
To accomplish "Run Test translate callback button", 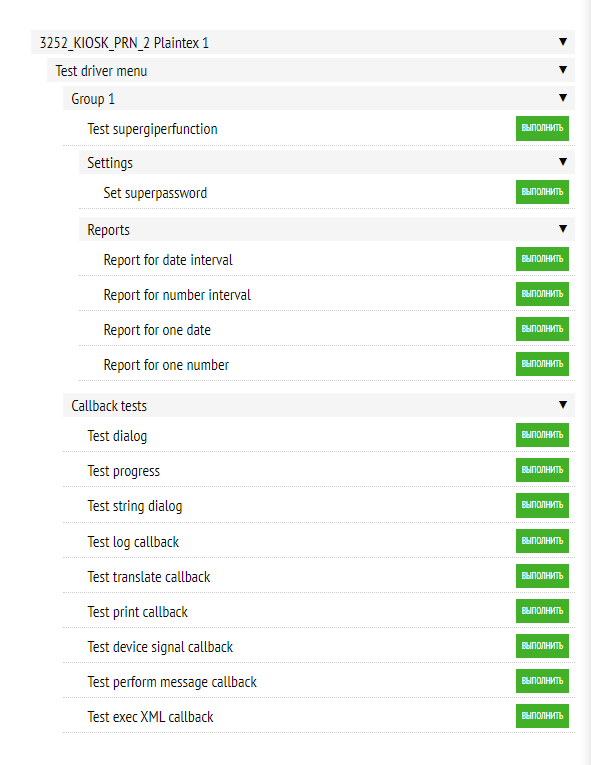I will (x=542, y=576).
